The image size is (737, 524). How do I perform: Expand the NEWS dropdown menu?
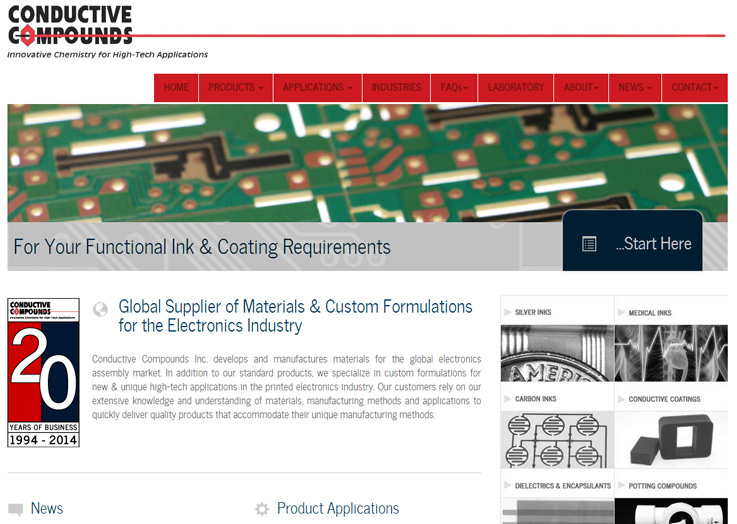[x=635, y=87]
